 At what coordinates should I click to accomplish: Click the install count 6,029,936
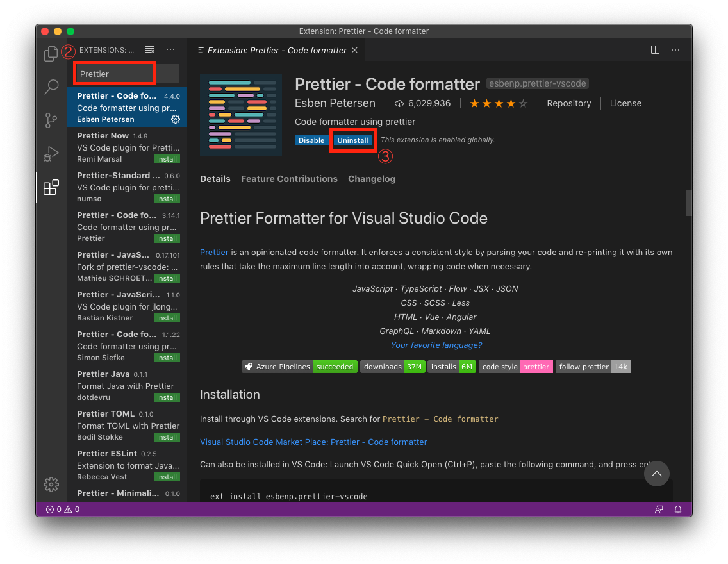pyautogui.click(x=423, y=104)
